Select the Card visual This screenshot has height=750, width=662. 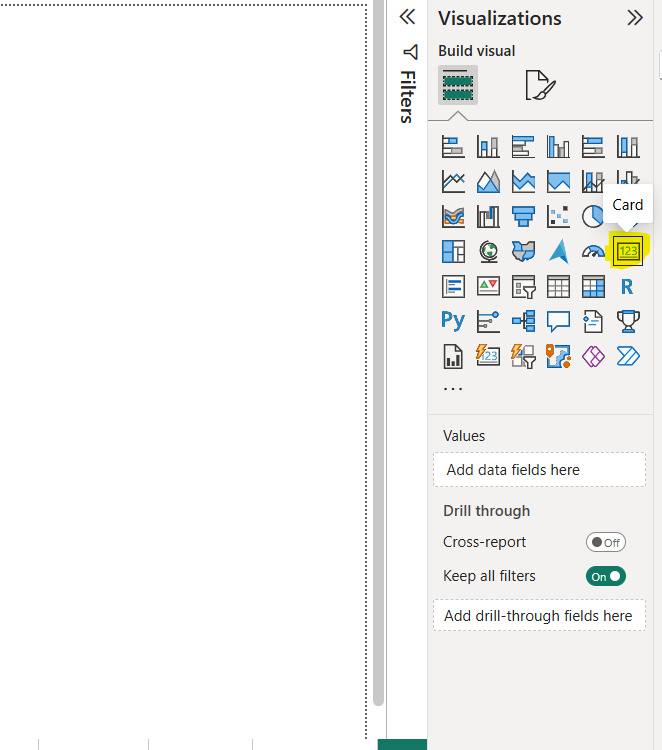coord(627,251)
